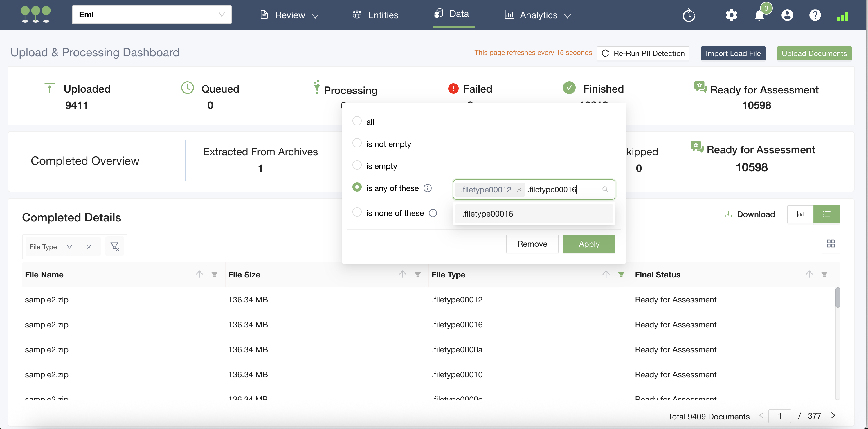Open the history clock icon in header

point(689,15)
